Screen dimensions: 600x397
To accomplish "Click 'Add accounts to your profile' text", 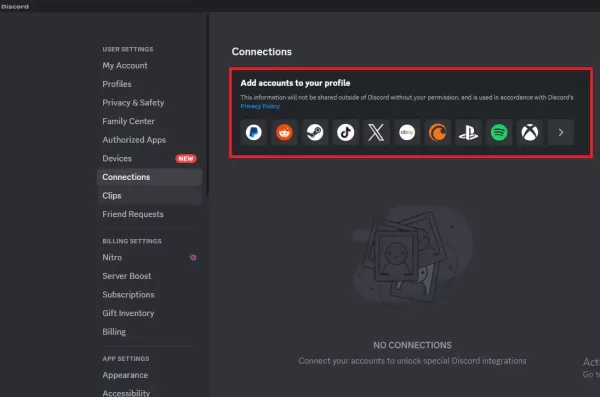I will tap(295, 83).
